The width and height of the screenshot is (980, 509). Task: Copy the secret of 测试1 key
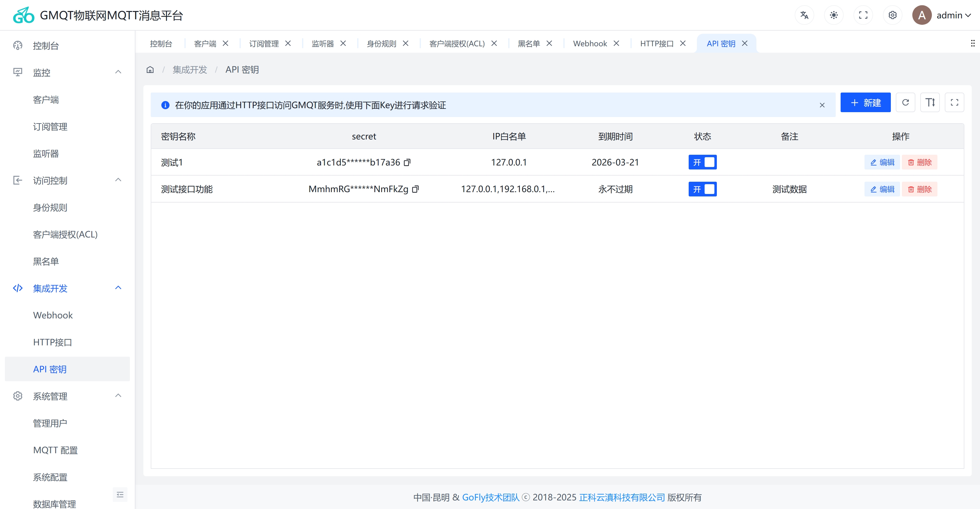click(x=407, y=162)
